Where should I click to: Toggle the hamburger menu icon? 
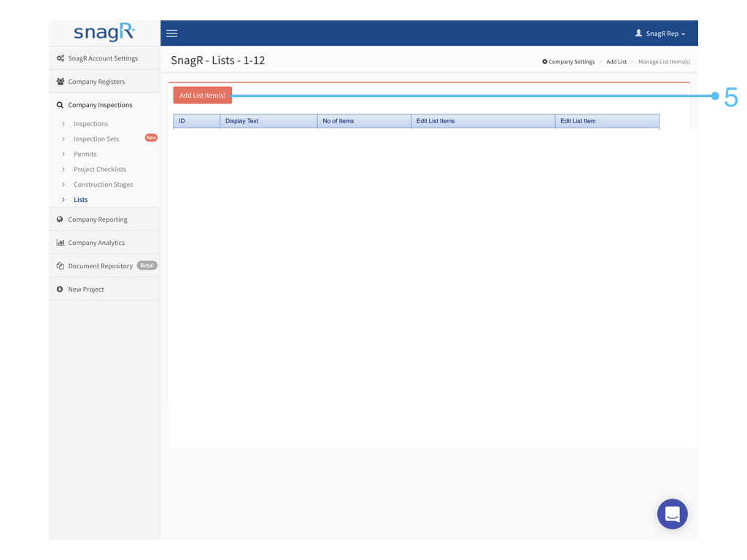point(171,34)
